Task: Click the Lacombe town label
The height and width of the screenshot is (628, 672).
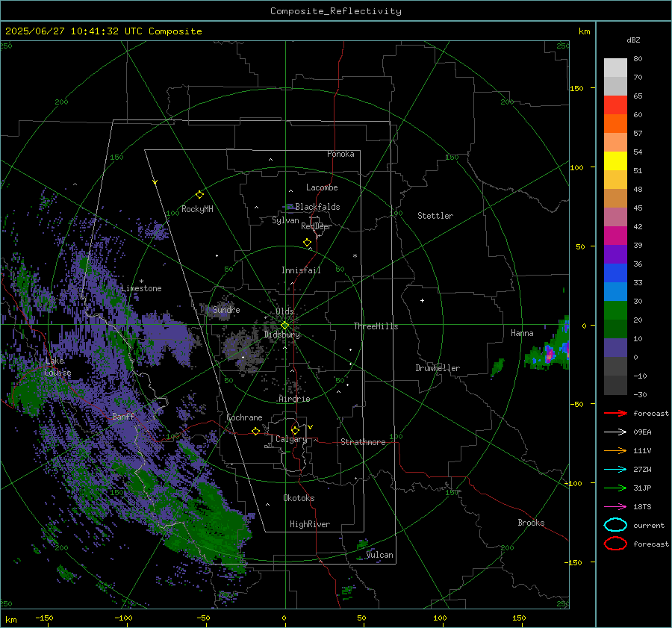Action: 322,187
